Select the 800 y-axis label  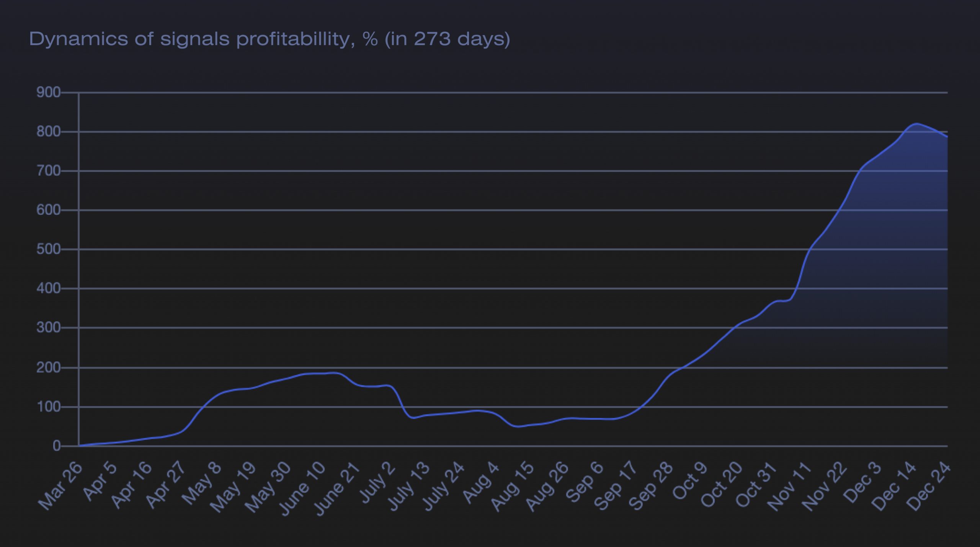tap(48, 132)
